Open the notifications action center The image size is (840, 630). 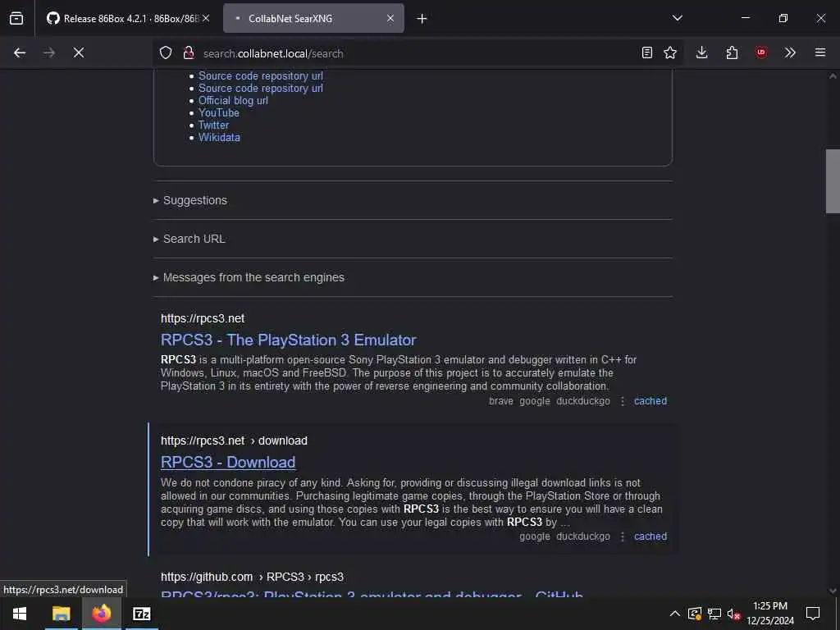[x=813, y=614]
